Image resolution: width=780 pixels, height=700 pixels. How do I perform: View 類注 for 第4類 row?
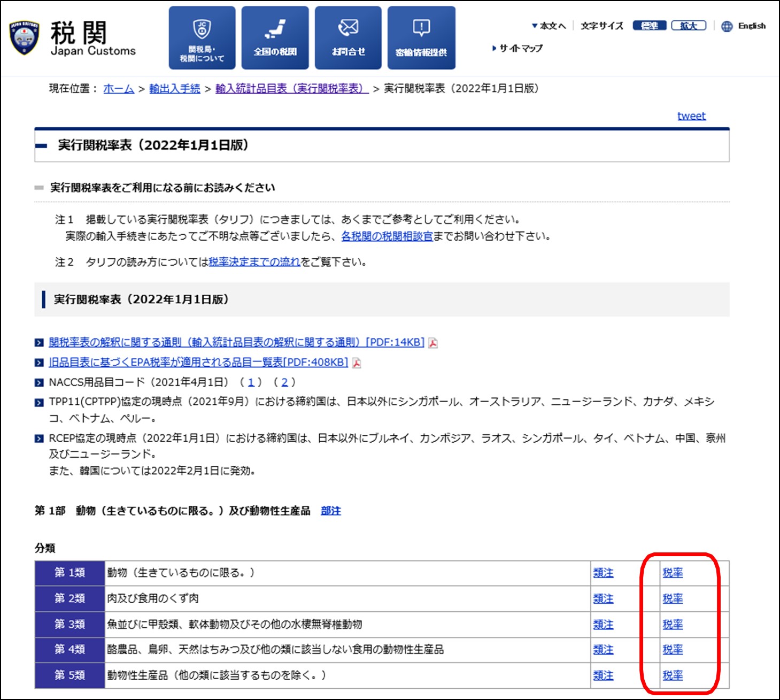pyautogui.click(x=603, y=650)
